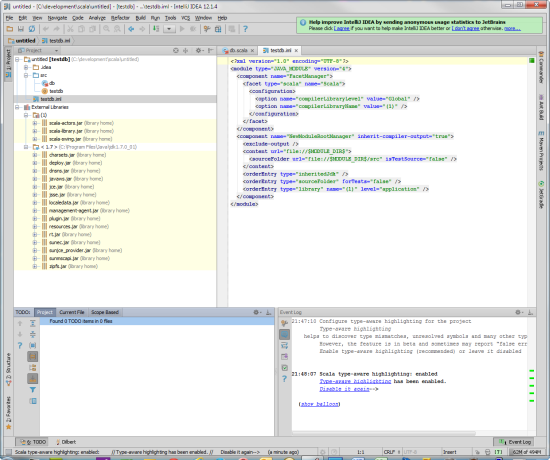Click the Scroll from Source icon in Project panel
Image resolution: width=550 pixels, height=460 pixels.
click(x=176, y=51)
